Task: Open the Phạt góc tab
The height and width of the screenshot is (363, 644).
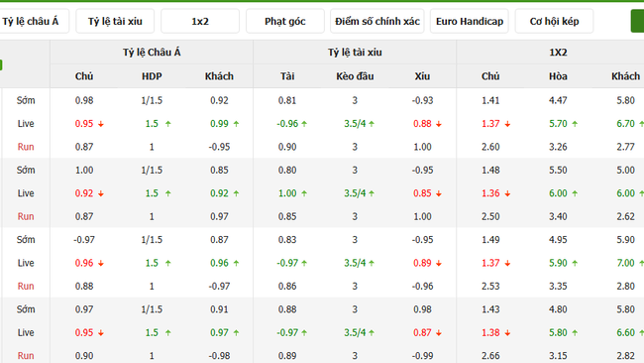Action: pos(285,21)
